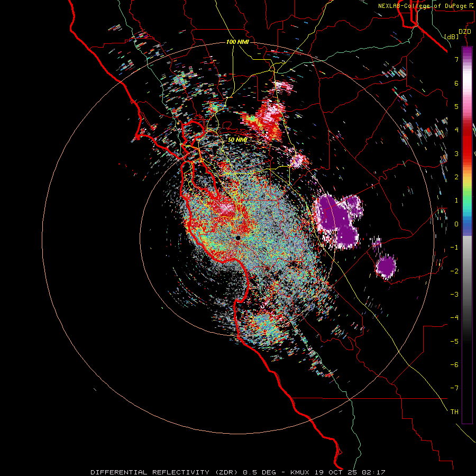Click the '5' tick label on the scale
476x476 pixels.
click(456, 106)
